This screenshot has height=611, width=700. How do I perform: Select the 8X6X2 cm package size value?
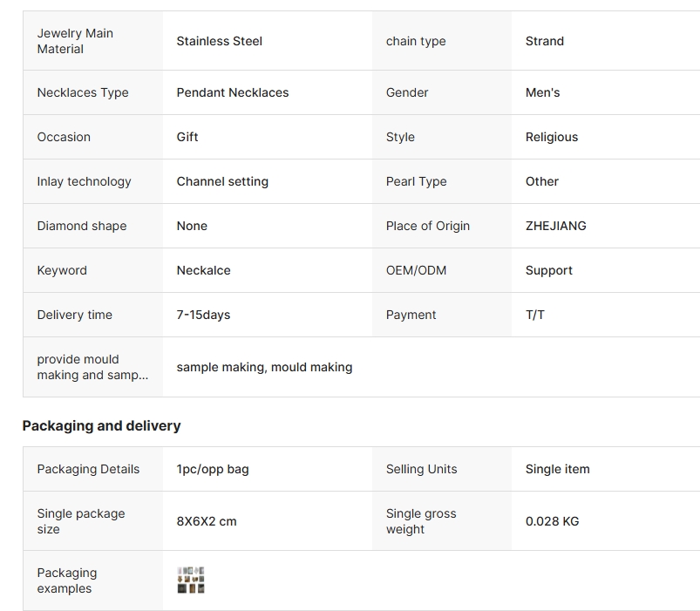[207, 521]
